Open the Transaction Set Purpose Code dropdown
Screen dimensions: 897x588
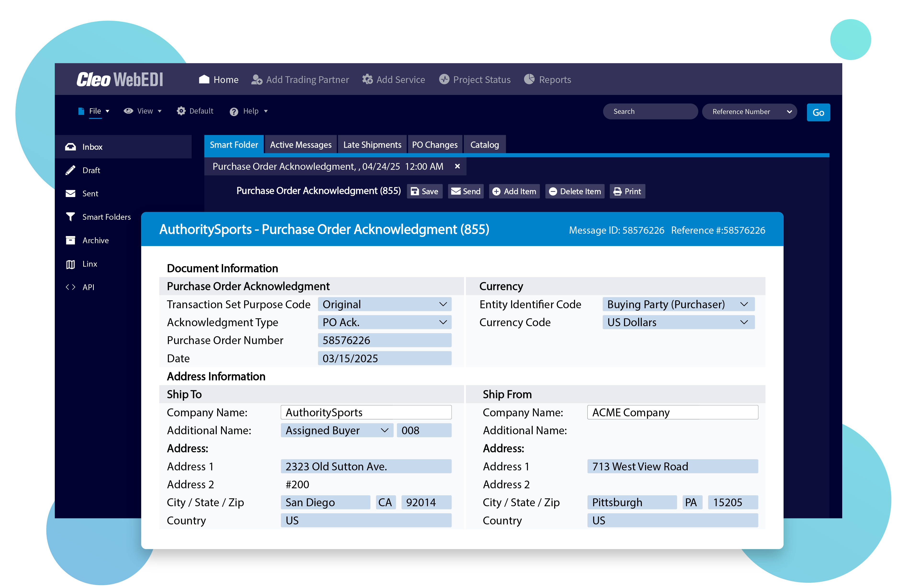[x=384, y=304]
